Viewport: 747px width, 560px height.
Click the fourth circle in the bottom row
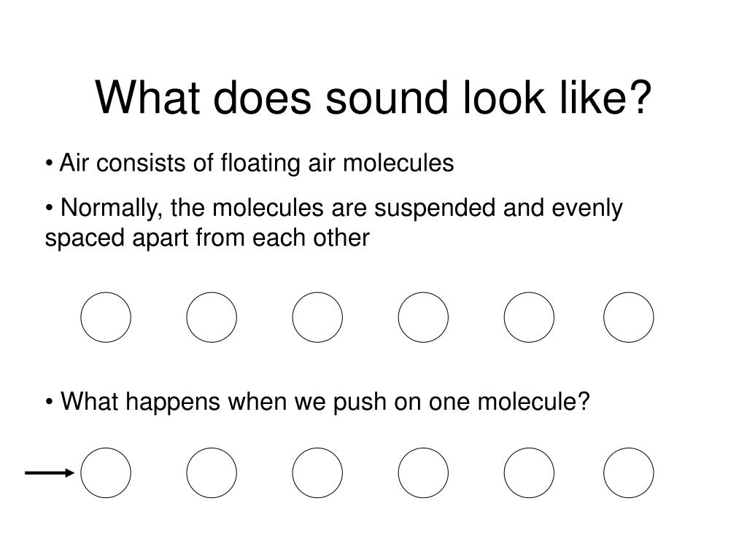[x=423, y=472]
